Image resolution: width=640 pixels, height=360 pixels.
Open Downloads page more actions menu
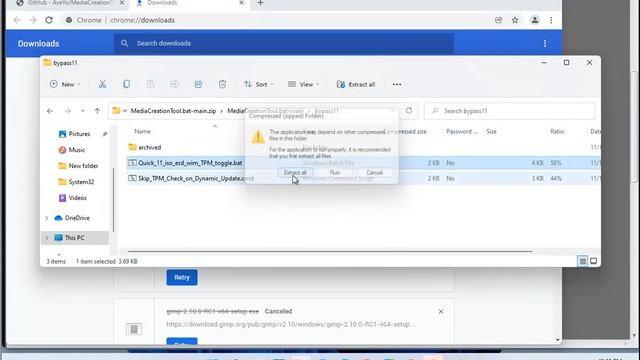tap(545, 44)
